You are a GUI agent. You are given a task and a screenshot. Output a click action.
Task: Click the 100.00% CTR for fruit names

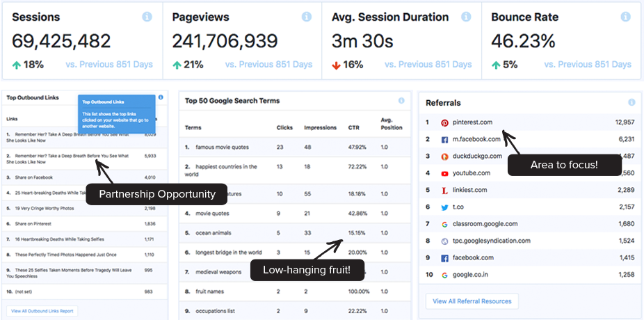[x=359, y=291]
